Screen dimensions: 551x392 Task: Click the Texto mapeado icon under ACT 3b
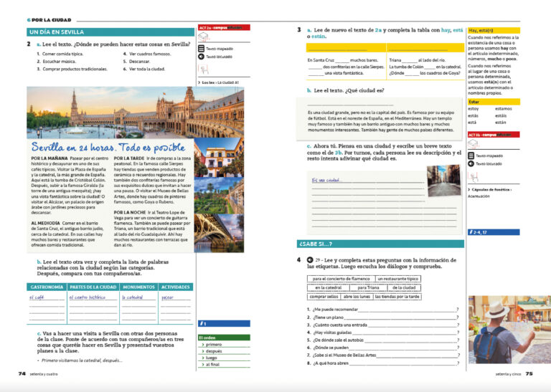click(471, 155)
